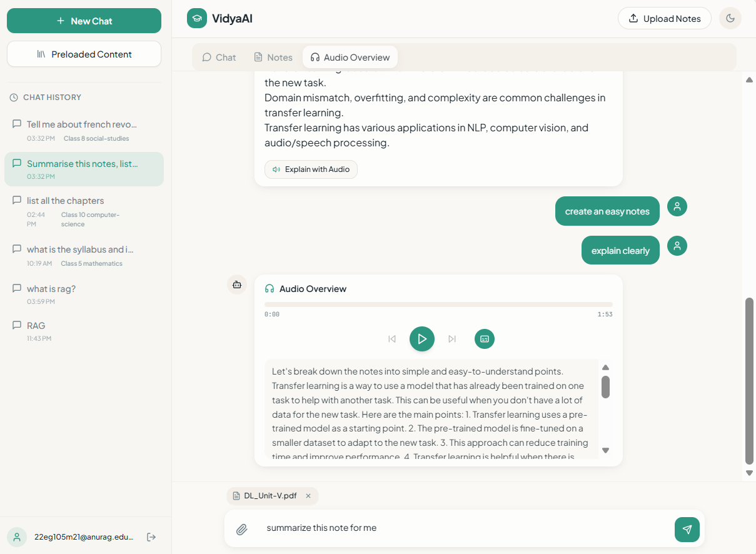Click the clock icon beside CHAT HISTORY
The height and width of the screenshot is (554, 756).
point(14,98)
